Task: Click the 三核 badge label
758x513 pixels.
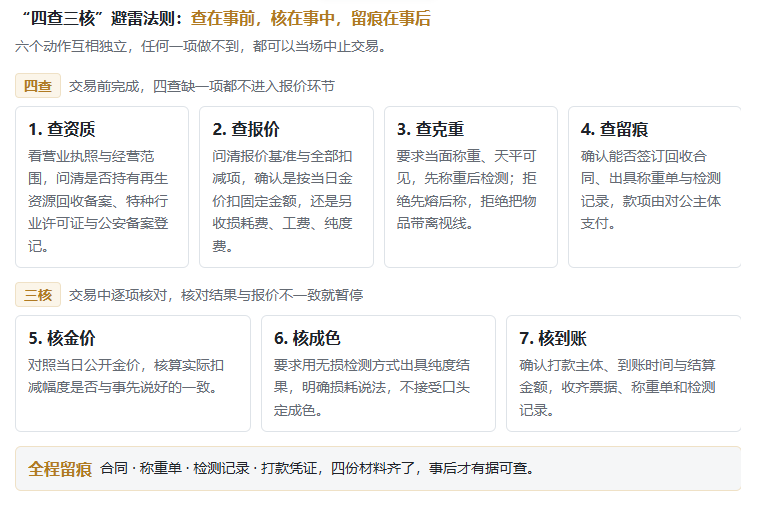Action: click(x=38, y=295)
